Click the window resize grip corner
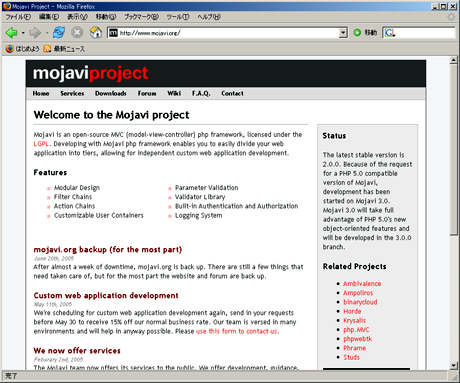 [455, 377]
